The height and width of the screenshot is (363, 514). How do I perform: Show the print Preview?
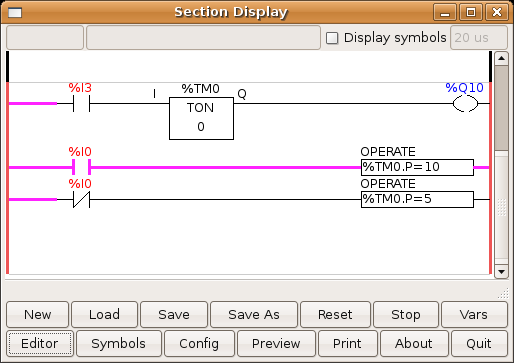click(276, 343)
